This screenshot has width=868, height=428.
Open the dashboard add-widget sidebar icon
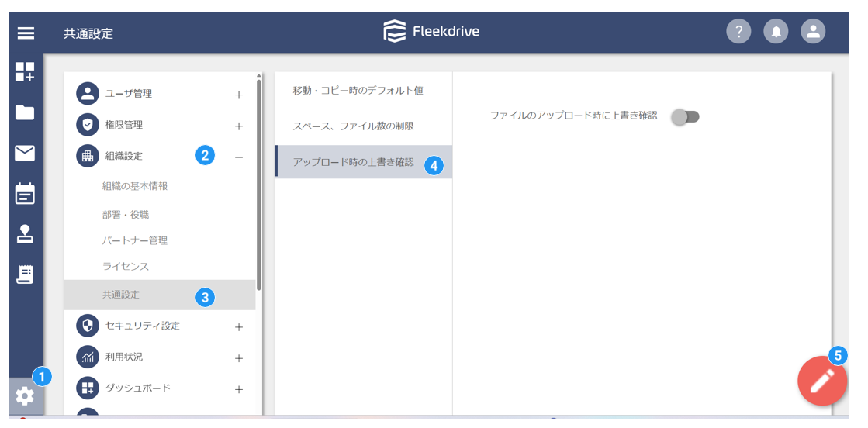(25, 72)
